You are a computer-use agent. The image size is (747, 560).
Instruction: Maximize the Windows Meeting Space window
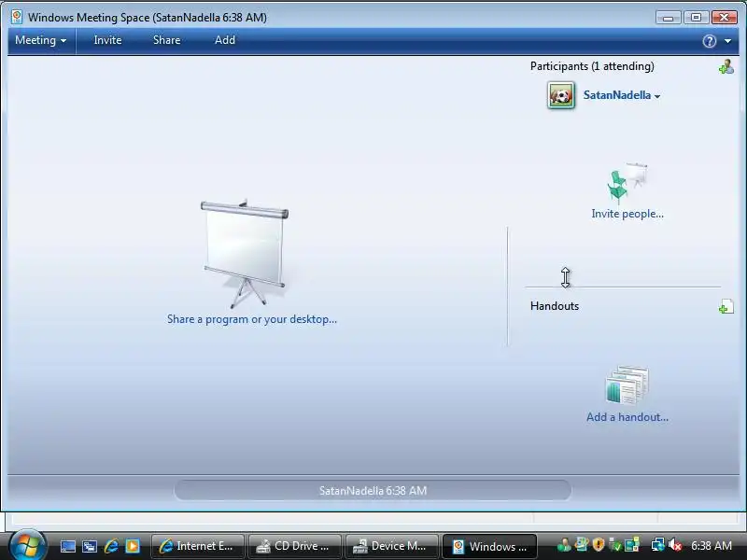(696, 18)
